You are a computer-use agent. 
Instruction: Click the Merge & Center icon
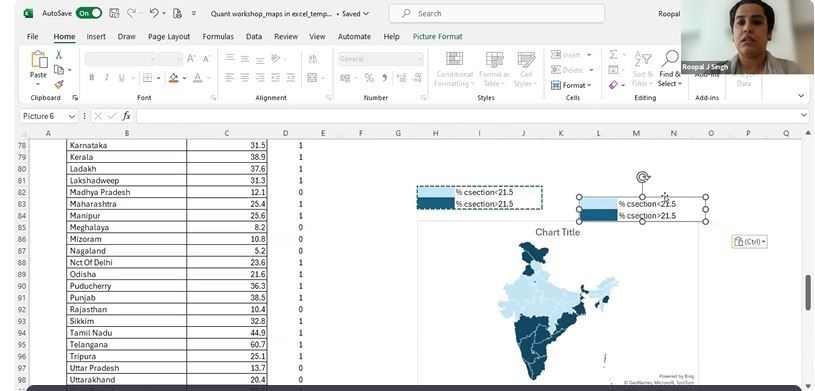[312, 78]
